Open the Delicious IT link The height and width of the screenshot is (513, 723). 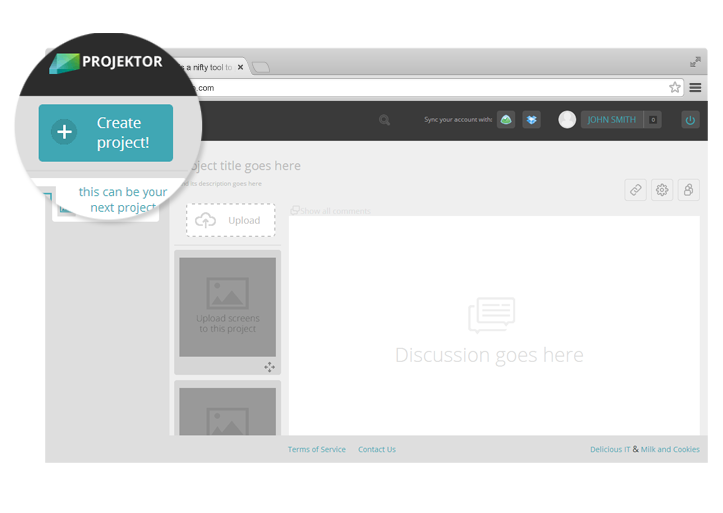pos(610,449)
